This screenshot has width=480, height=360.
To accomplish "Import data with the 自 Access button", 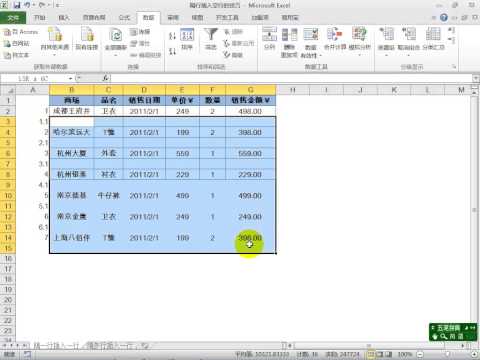I will [x=21, y=32].
